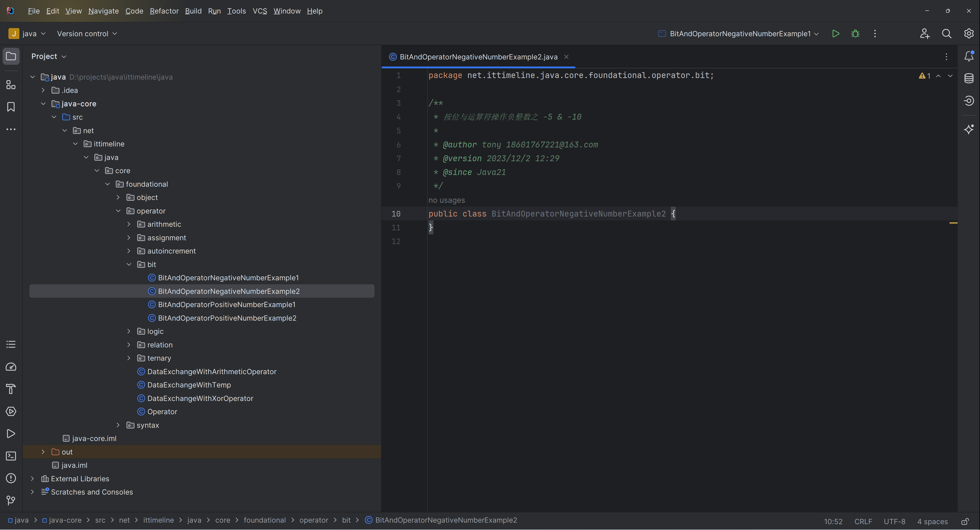Click UTF-8 encoding in status bar
Image resolution: width=980 pixels, height=530 pixels.
coord(894,521)
